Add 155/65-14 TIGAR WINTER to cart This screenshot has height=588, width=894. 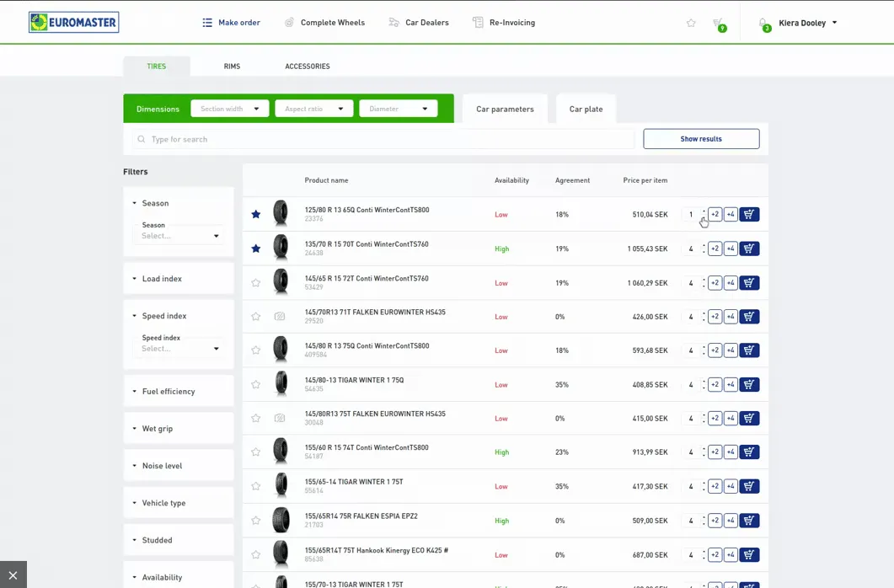[x=749, y=486]
